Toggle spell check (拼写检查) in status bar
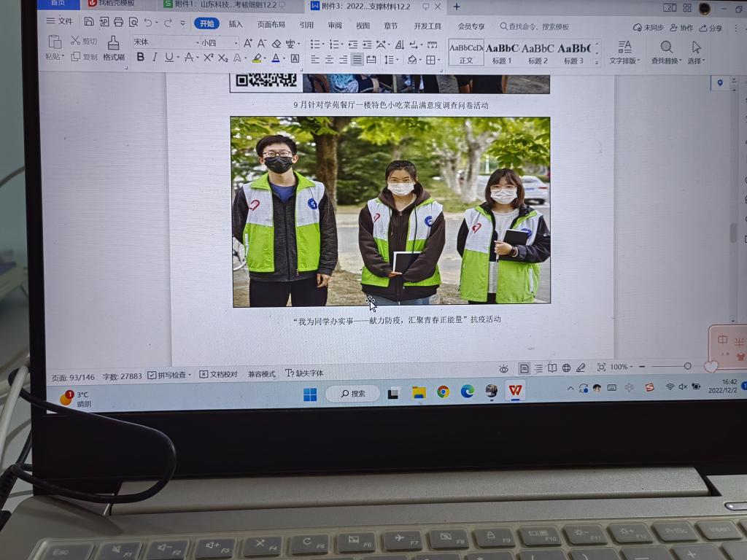Viewport: 747px width, 560px height. click(169, 374)
